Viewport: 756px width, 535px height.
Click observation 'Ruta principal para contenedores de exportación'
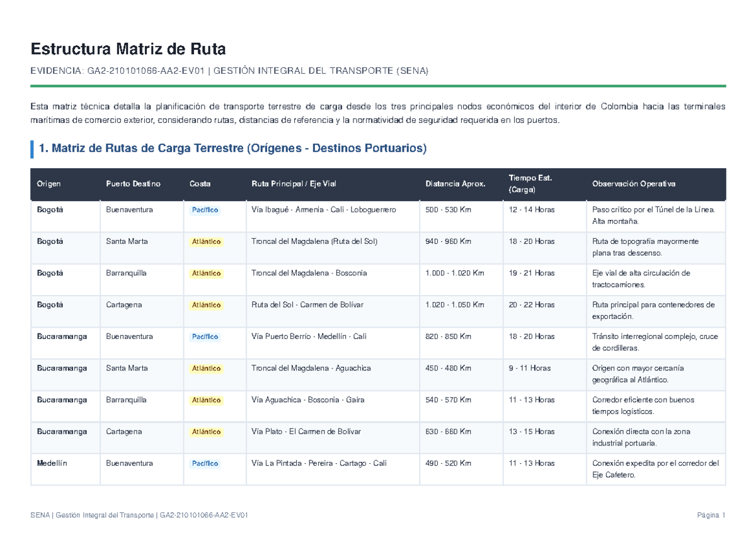point(653,310)
